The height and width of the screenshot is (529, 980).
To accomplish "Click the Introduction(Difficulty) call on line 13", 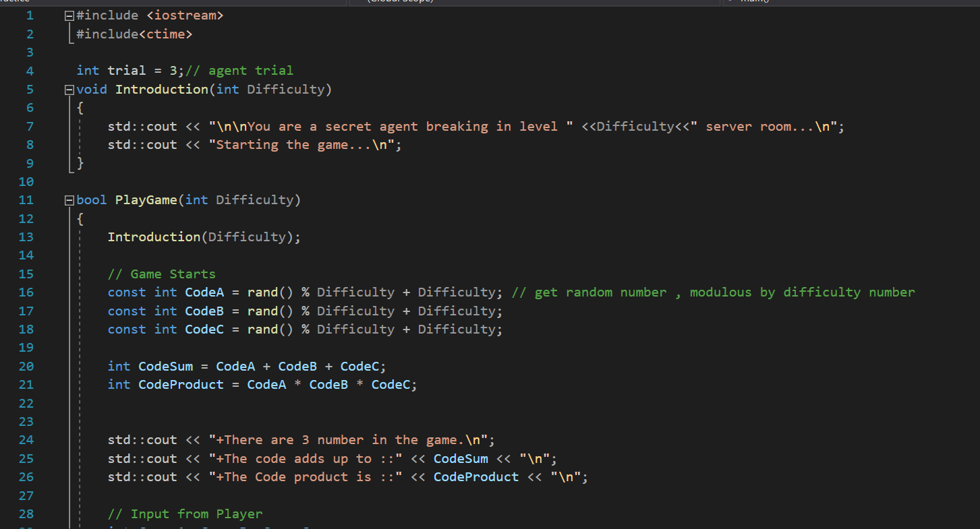I will pos(204,237).
